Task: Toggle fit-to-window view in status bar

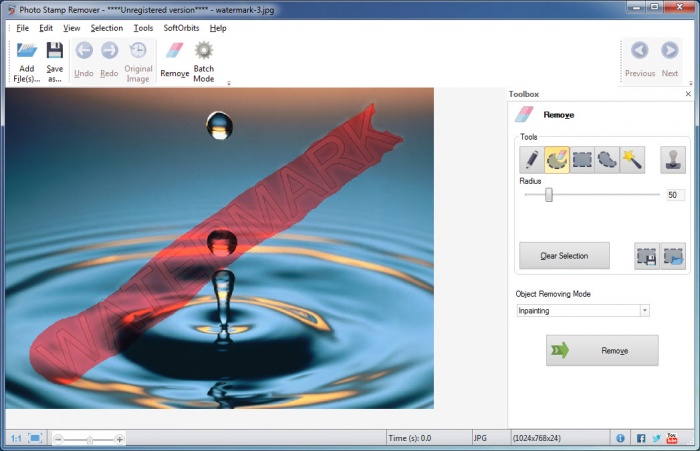Action: 35,438
